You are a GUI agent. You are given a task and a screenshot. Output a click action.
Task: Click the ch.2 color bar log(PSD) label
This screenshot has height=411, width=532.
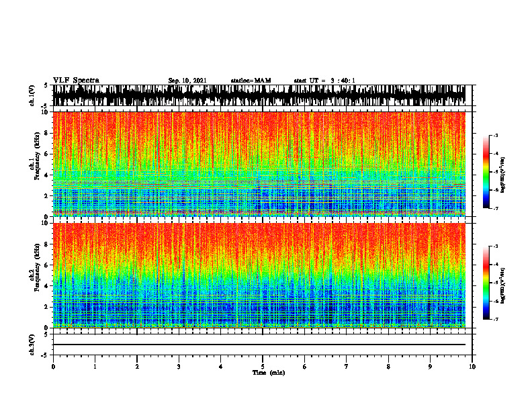(x=503, y=285)
